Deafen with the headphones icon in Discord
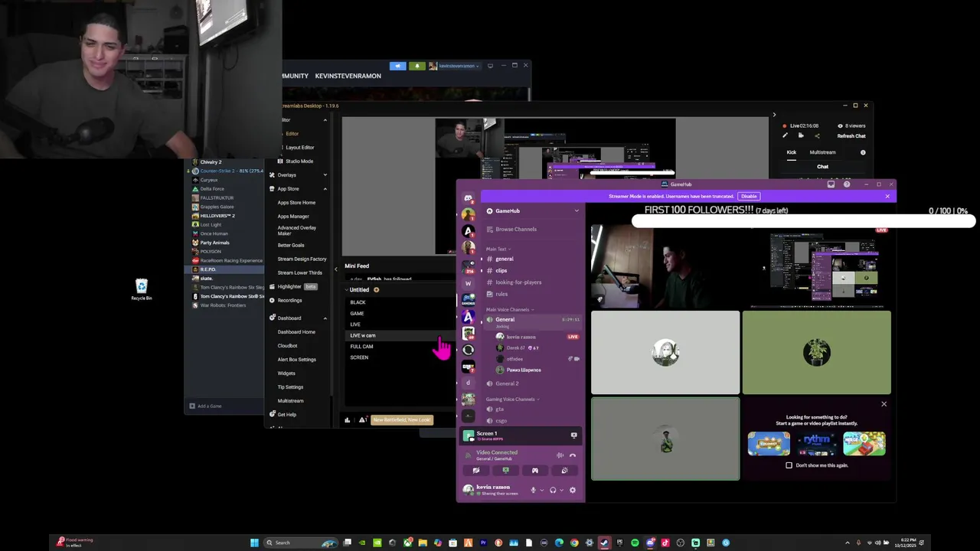The width and height of the screenshot is (980, 551). pos(553,490)
